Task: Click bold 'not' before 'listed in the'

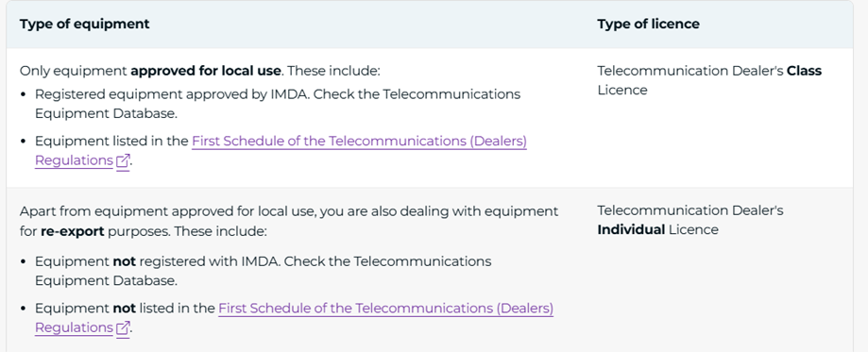Action: [125, 309]
